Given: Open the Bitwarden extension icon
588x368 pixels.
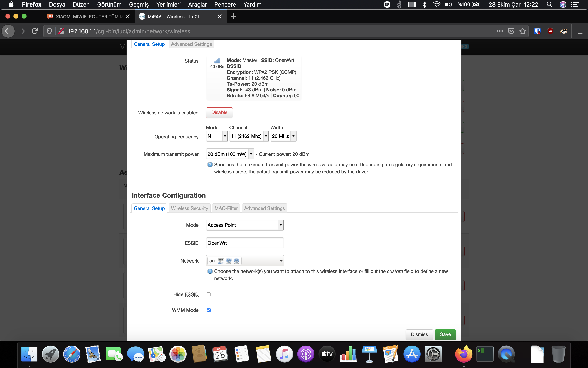Looking at the screenshot, I should [537, 31].
